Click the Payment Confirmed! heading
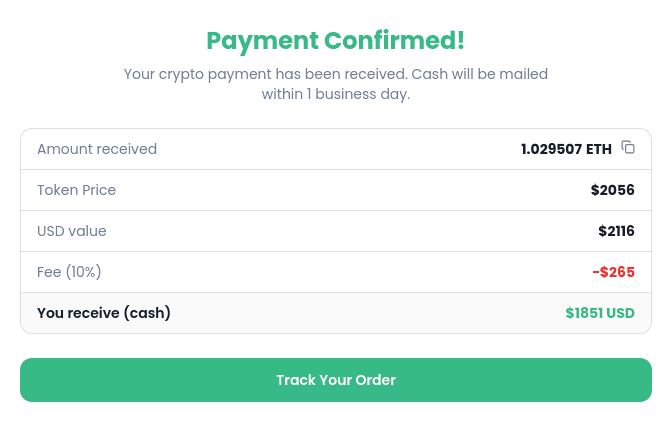Image resolution: width=672 pixels, height=426 pixels. click(336, 41)
